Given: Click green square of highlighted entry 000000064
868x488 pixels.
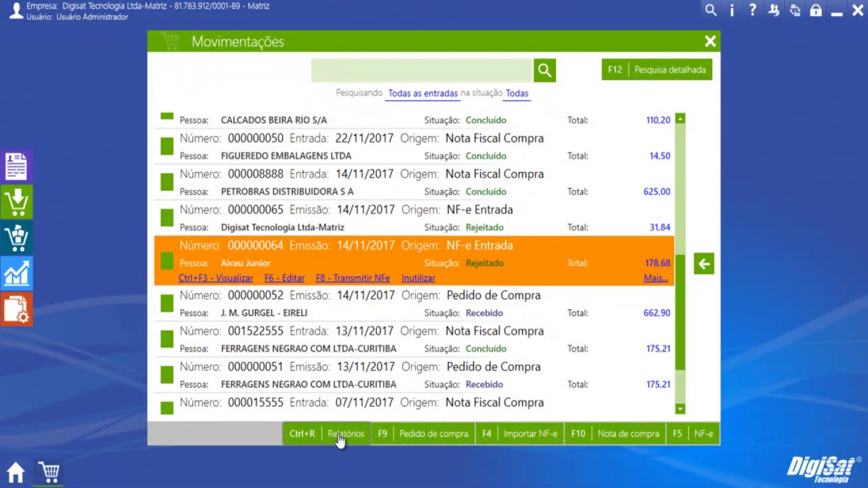Looking at the screenshot, I should tap(167, 261).
